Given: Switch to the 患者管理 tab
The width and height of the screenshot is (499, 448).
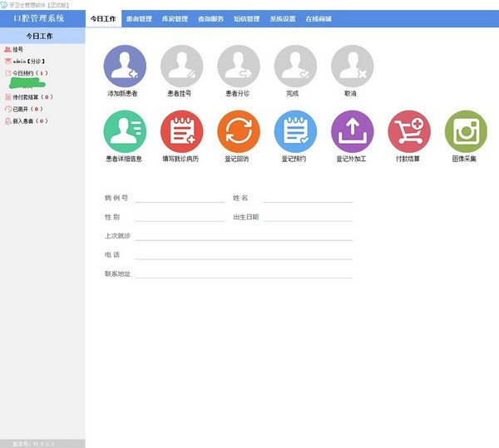Looking at the screenshot, I should (x=139, y=18).
